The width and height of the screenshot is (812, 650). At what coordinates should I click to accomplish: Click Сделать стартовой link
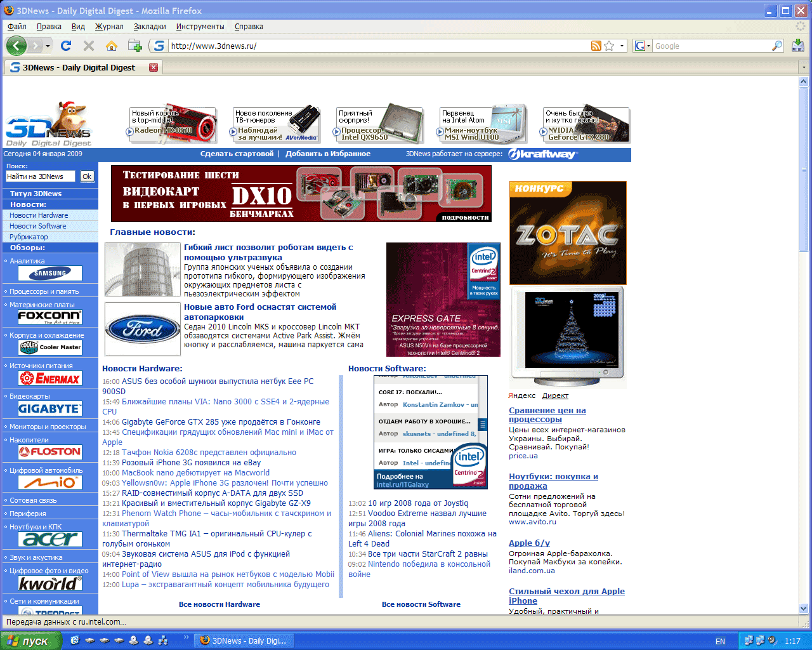coord(237,154)
